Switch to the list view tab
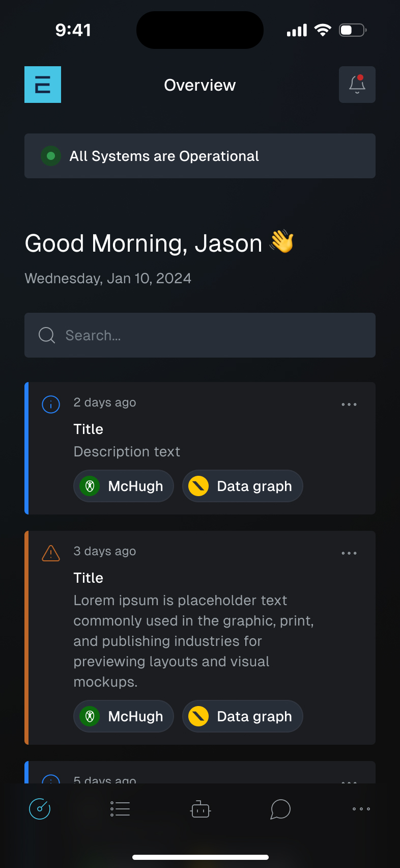The height and width of the screenshot is (868, 400). coord(120,809)
